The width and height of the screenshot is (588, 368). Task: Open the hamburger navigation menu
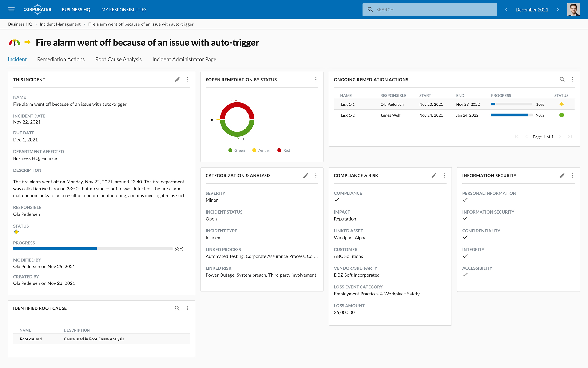click(12, 9)
